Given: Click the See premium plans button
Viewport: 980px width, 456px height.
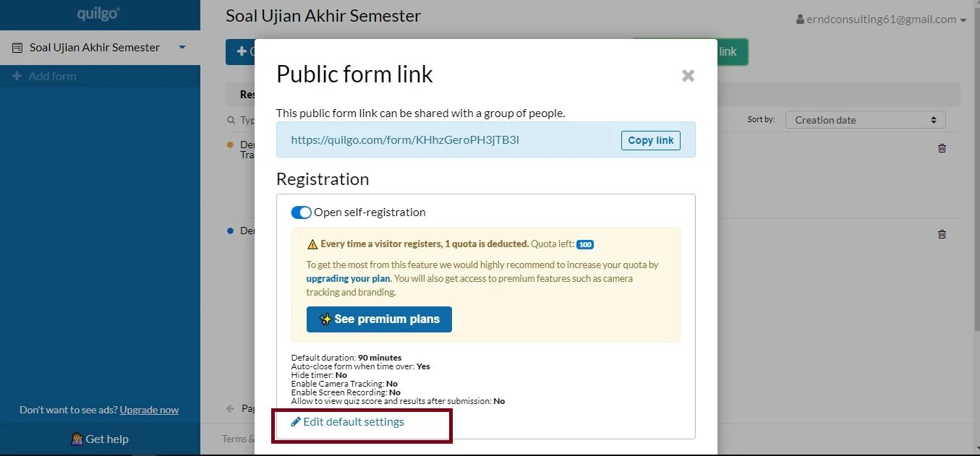Looking at the screenshot, I should click(379, 319).
